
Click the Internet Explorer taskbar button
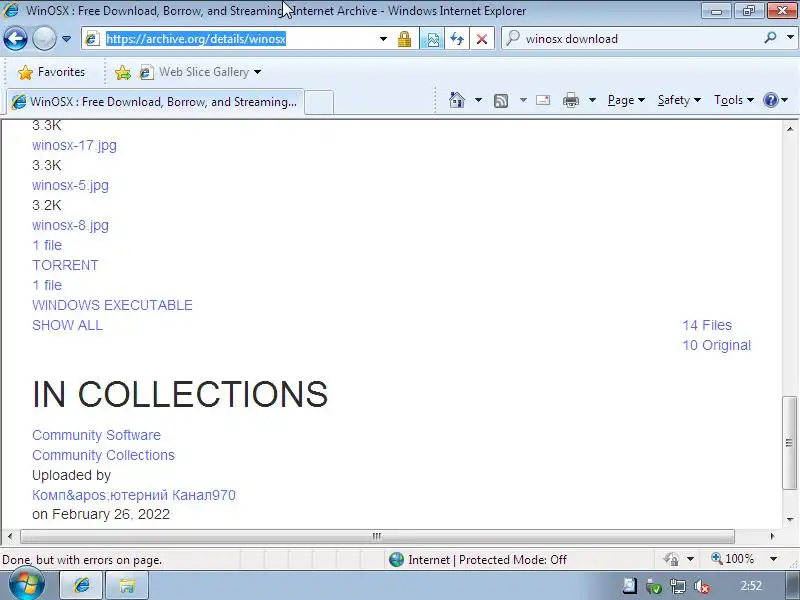(82, 585)
